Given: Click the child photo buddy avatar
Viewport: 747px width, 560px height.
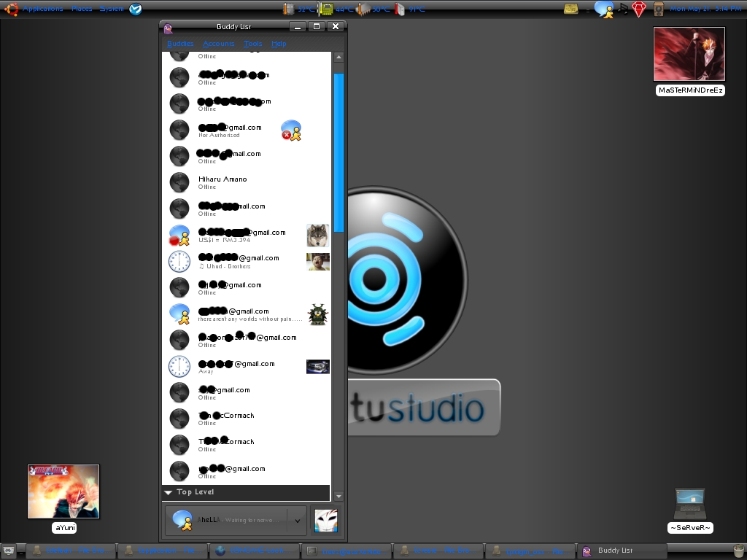Looking at the screenshot, I should point(318,262).
